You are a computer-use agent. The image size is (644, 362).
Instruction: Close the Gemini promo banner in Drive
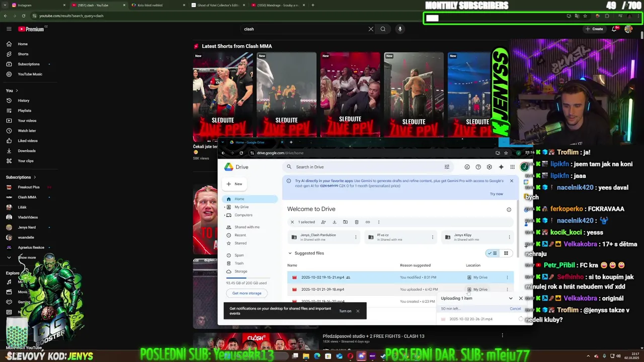point(512,181)
